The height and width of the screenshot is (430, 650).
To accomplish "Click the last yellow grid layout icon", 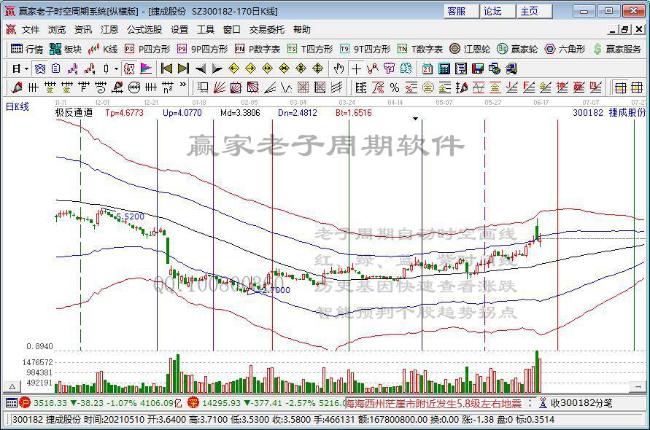I will click(x=637, y=87).
